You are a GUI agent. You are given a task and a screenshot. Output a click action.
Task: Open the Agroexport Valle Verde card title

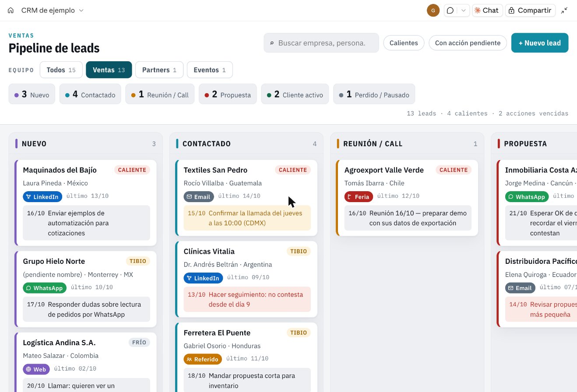[384, 170]
